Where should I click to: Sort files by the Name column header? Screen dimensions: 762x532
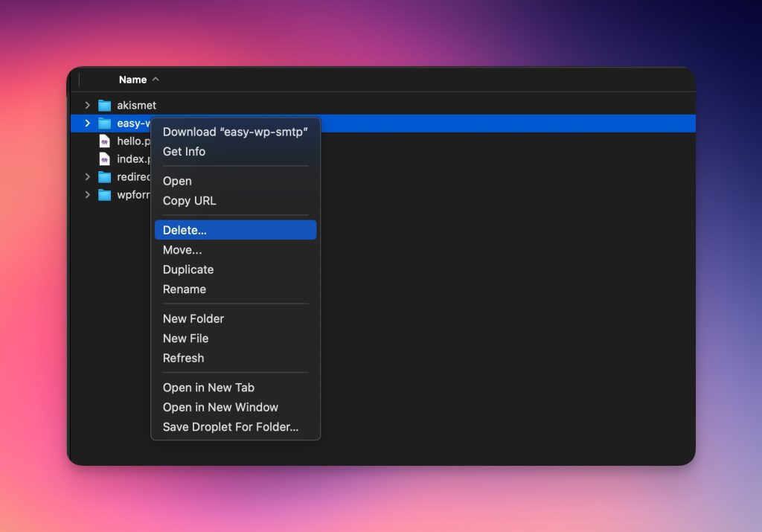coord(132,80)
